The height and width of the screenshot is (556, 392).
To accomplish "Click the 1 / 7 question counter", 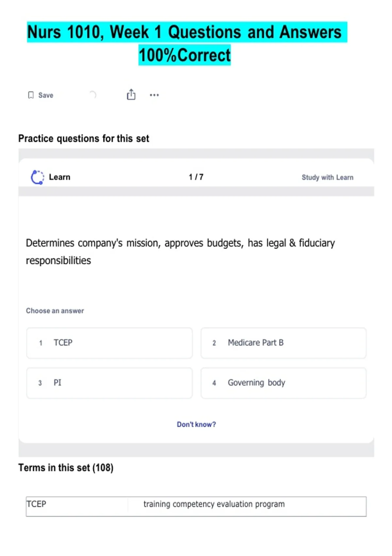I will (x=196, y=177).
